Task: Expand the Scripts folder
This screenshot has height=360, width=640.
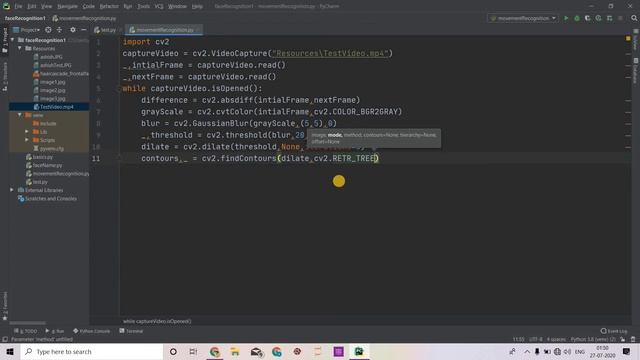Action: (27, 140)
